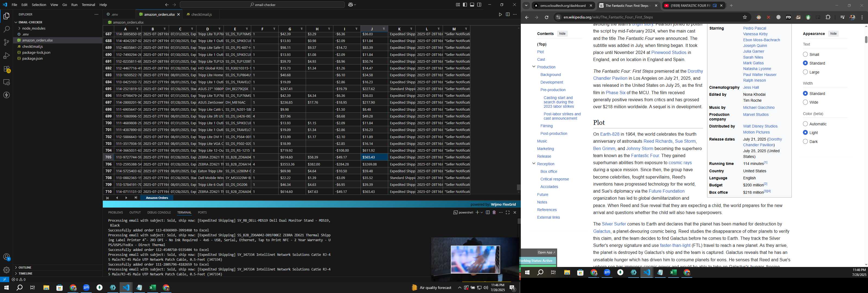Select Small text size on Wikipedia
The width and height of the screenshot is (868, 293).
[805, 54]
